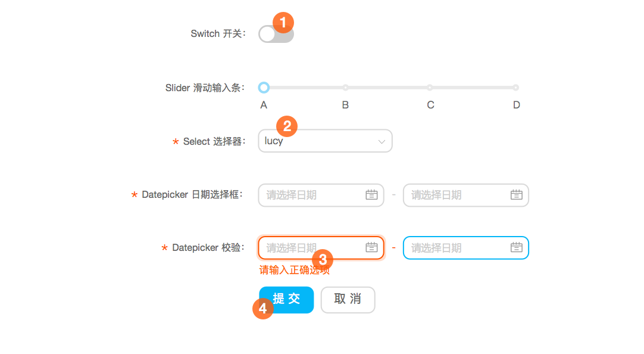Toggle the Switch 开关 on

(x=276, y=34)
